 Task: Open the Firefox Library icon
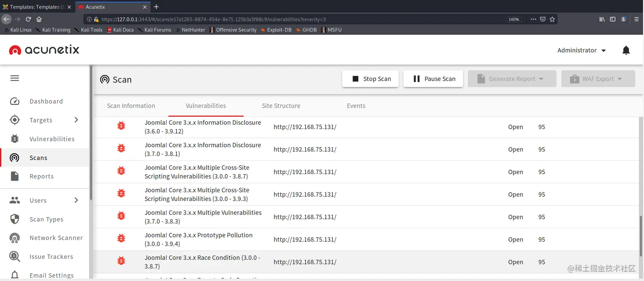(x=602, y=19)
